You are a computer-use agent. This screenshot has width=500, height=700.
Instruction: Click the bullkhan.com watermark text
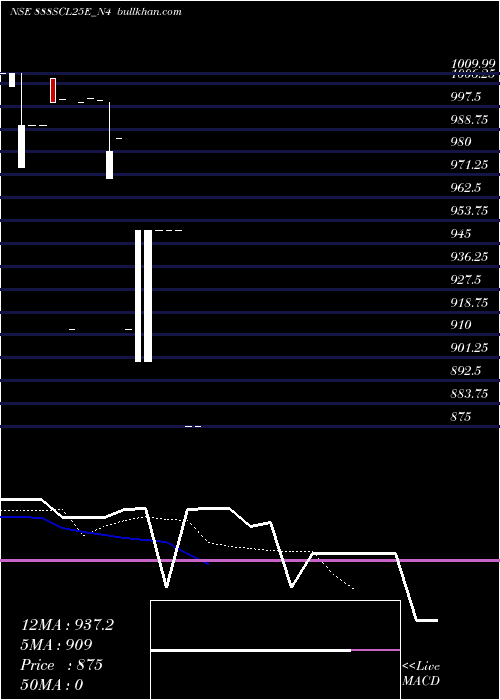pyautogui.click(x=149, y=12)
